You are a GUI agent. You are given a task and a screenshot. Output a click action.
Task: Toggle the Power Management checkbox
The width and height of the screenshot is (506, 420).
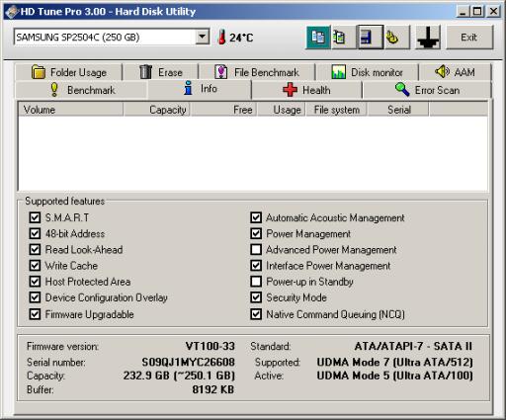click(x=256, y=233)
